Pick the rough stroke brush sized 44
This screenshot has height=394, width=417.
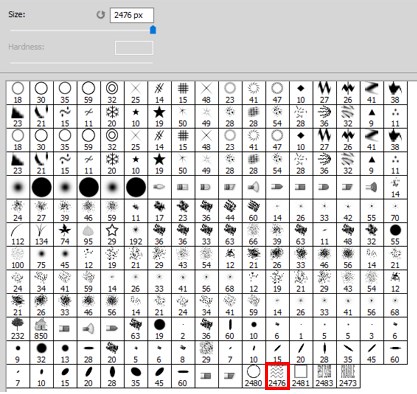click(230, 211)
